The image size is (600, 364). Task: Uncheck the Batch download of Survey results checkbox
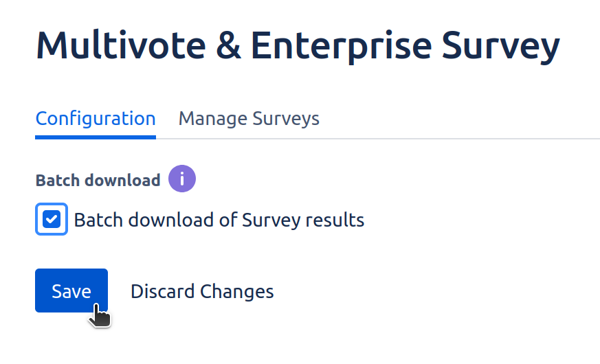[x=52, y=220]
